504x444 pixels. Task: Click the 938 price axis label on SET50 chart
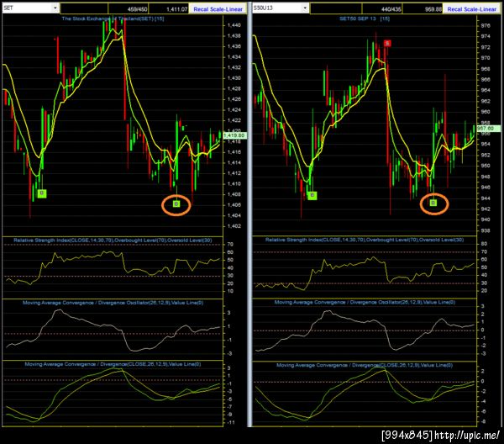pyautogui.click(x=486, y=230)
